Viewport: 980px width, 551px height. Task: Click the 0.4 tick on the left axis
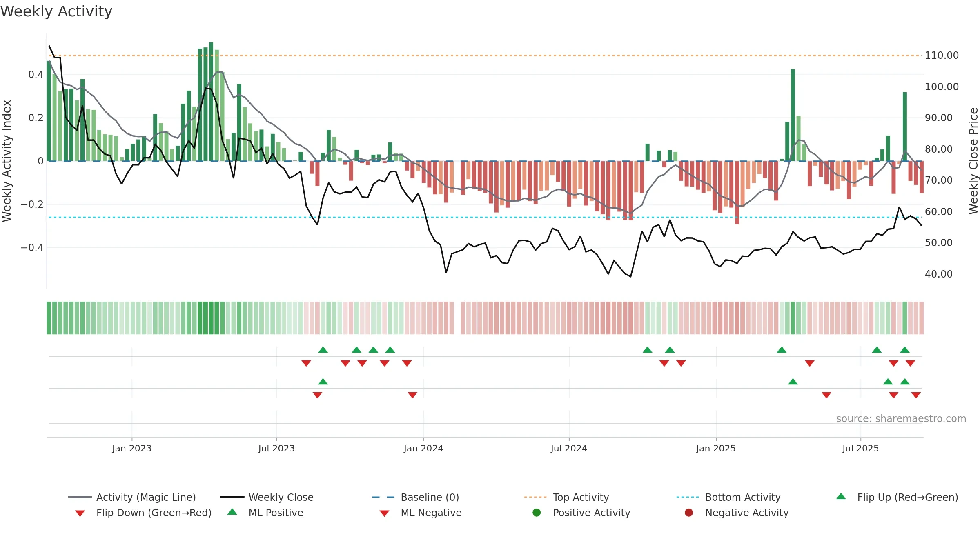tap(36, 74)
